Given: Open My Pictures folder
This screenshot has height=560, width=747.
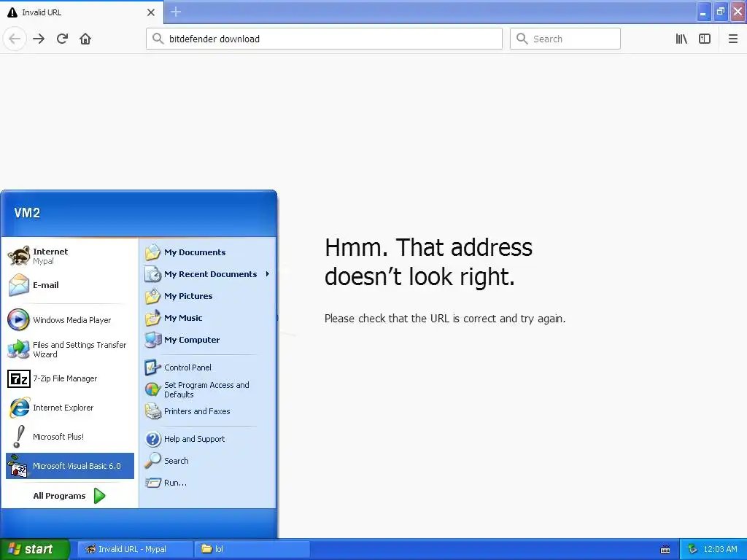Looking at the screenshot, I should pyautogui.click(x=208, y=296).
